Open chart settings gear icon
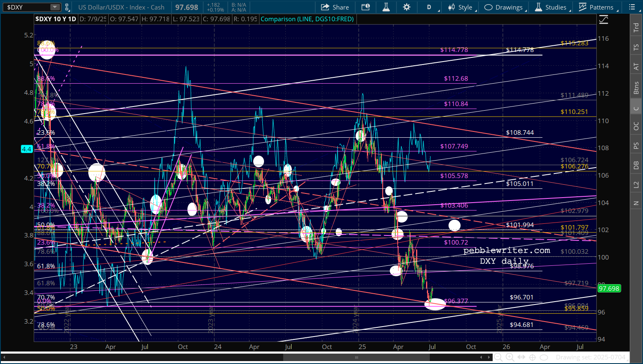The height and width of the screenshot is (364, 643). click(x=406, y=7)
